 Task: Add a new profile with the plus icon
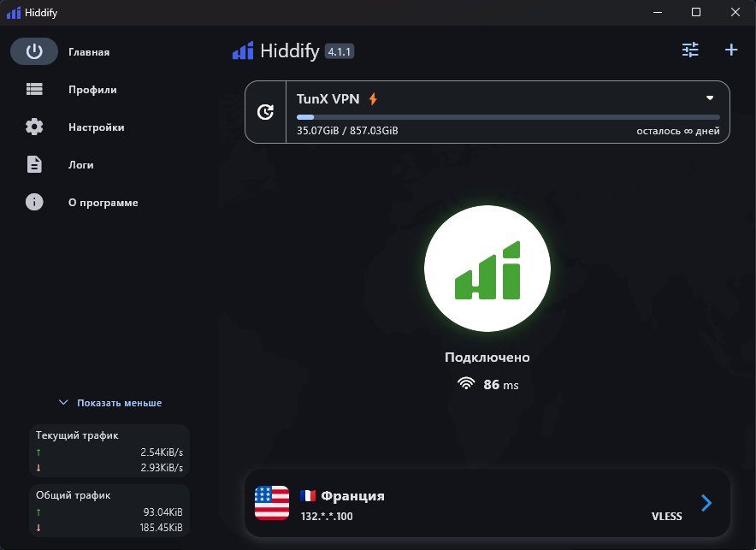[731, 50]
